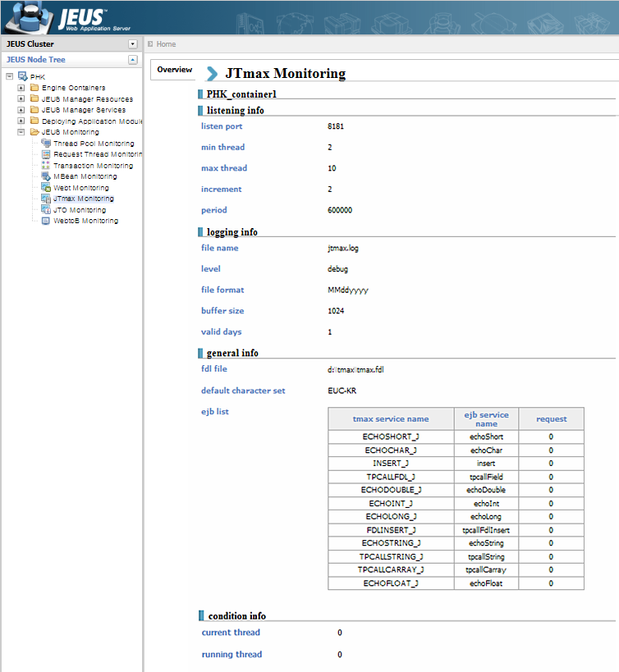Collapse the JEUS Monitoring folder
The image size is (619, 672).
pos(21,132)
